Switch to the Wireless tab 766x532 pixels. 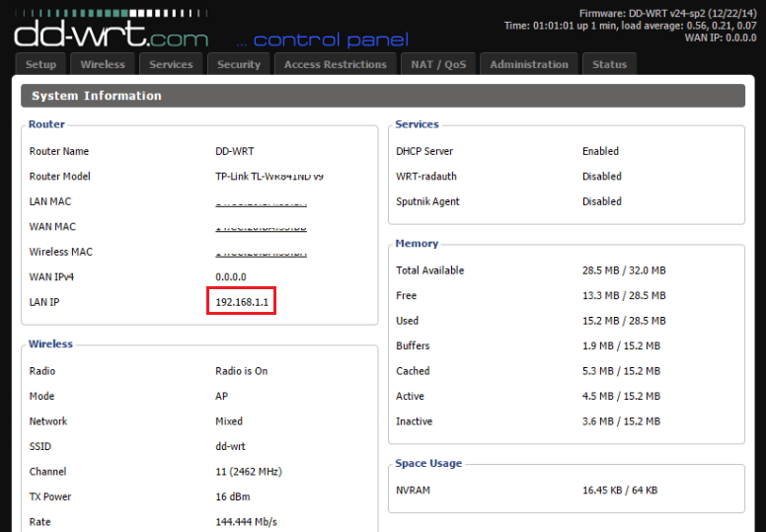tap(103, 64)
